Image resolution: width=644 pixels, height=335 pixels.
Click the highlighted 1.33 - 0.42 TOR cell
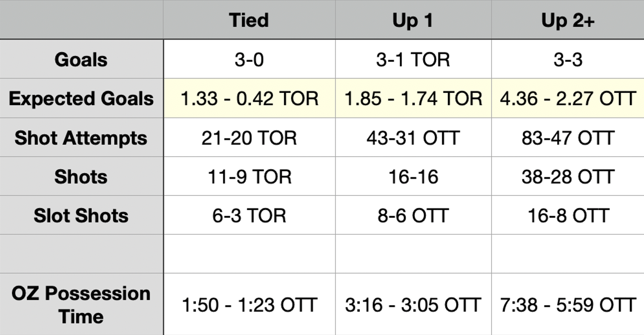pyautogui.click(x=249, y=99)
